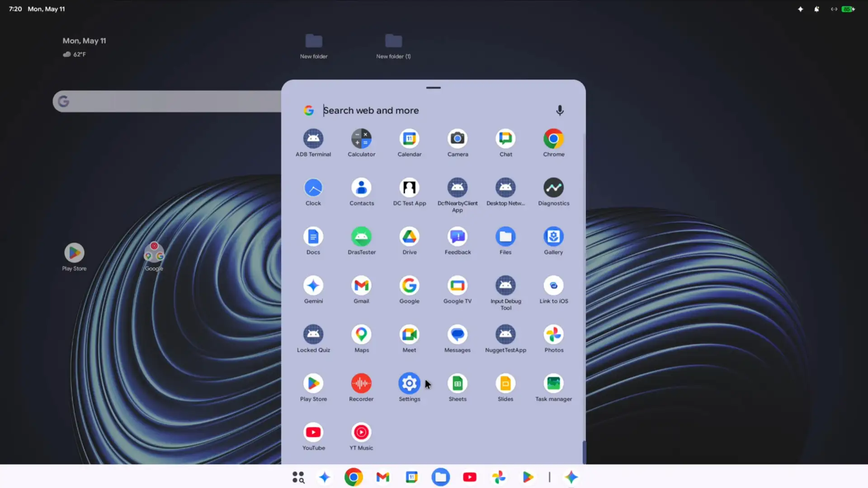Open the New folder on the desktop
The height and width of the screenshot is (488, 868).
pyautogui.click(x=314, y=46)
